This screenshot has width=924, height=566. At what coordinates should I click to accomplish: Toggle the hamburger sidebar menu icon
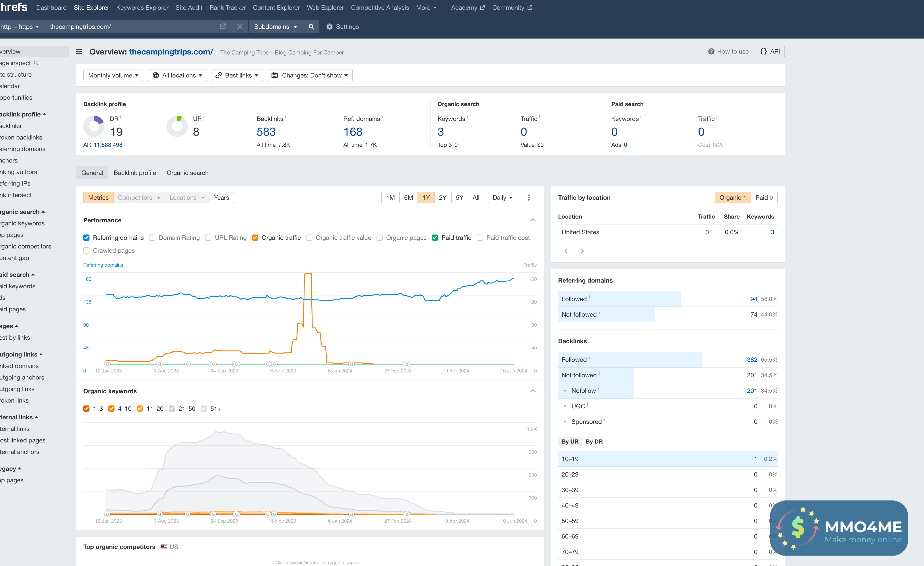pos(79,51)
